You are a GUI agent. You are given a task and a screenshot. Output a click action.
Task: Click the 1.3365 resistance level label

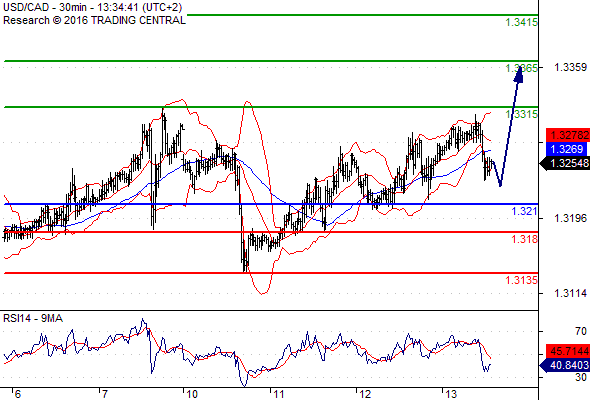point(521,68)
